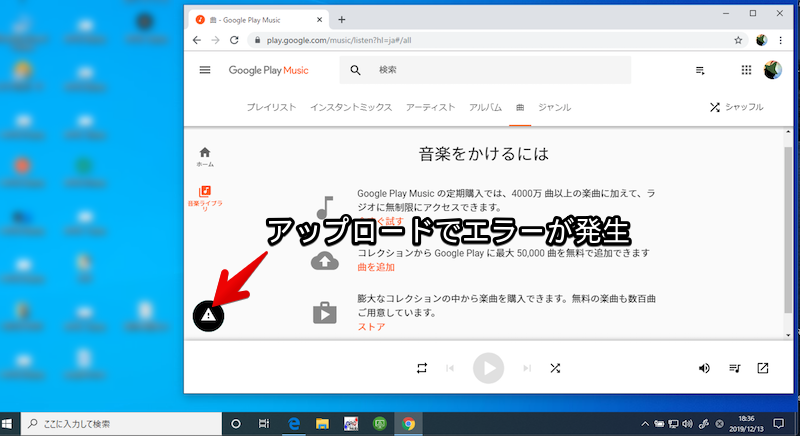Open the Google account avatar menu
The image size is (800, 436).
772,70
